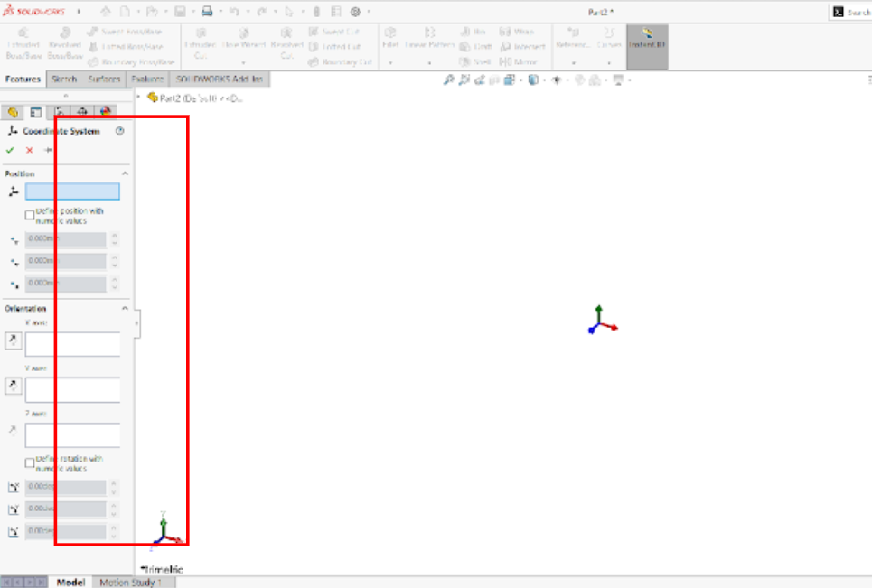The image size is (872, 588).
Task: Click the green OK checkmark in Coordinate System
Action: click(10, 150)
